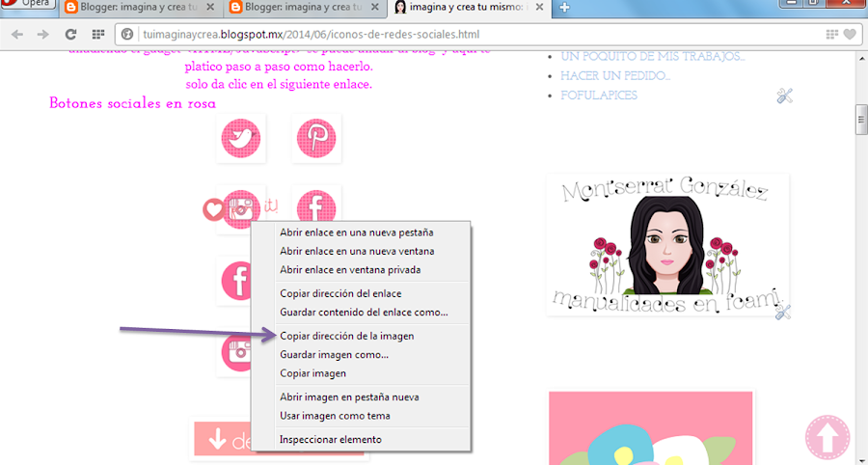Choose 'Copiar dirección del enlace'
This screenshot has height=465, width=868.
click(340, 294)
